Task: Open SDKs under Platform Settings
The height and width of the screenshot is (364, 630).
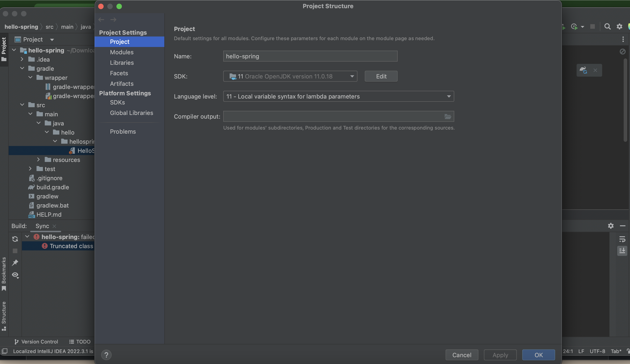Action: pos(118,102)
